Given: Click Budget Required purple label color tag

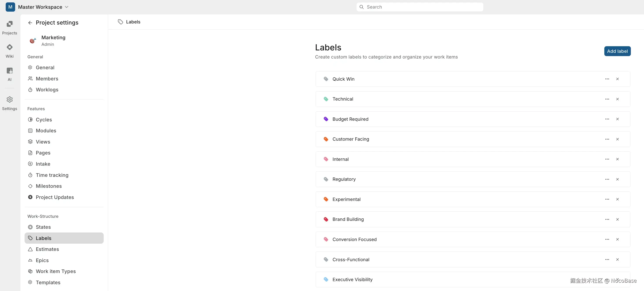Looking at the screenshot, I should 326,119.
